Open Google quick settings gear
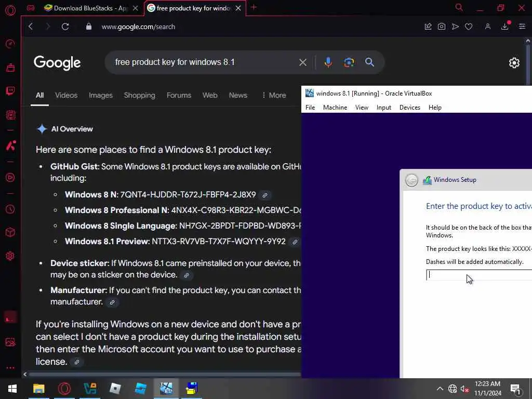The image size is (532, 399). (x=514, y=63)
